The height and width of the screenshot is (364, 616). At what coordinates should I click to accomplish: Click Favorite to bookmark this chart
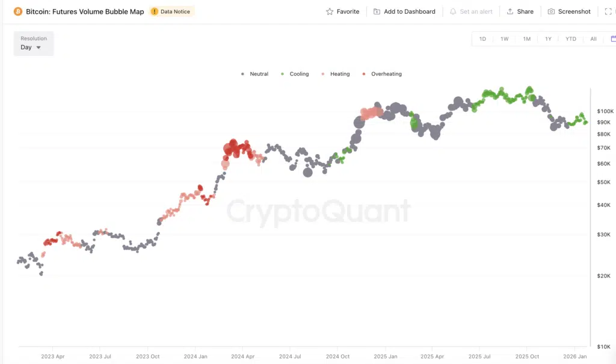tap(342, 11)
